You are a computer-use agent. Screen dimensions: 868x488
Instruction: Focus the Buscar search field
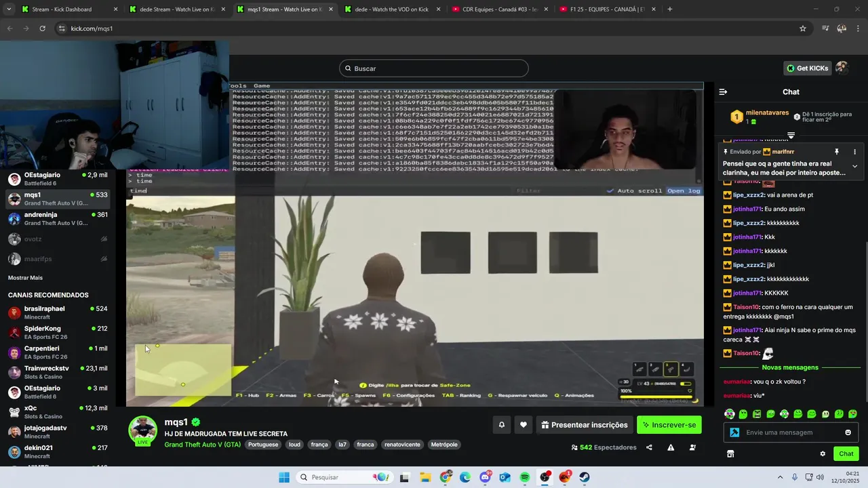[x=434, y=68]
